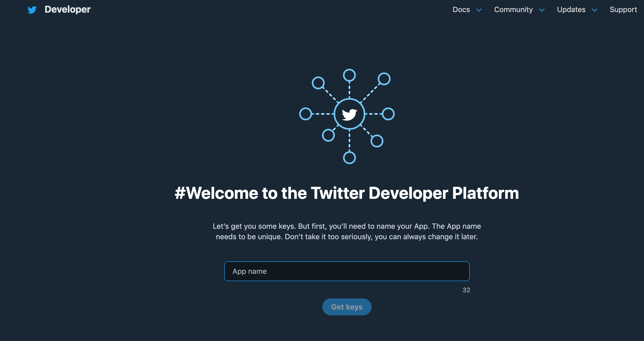Expand the Community dropdown
This screenshot has width=644, height=341.
pos(513,9)
